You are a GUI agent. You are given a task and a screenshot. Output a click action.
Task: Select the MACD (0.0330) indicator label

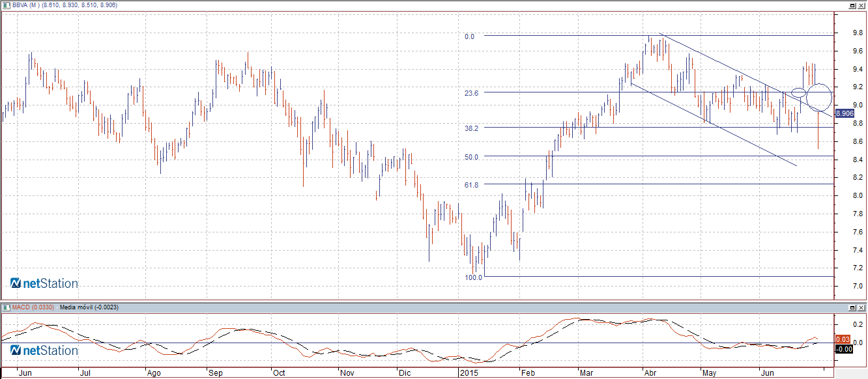coord(32,307)
